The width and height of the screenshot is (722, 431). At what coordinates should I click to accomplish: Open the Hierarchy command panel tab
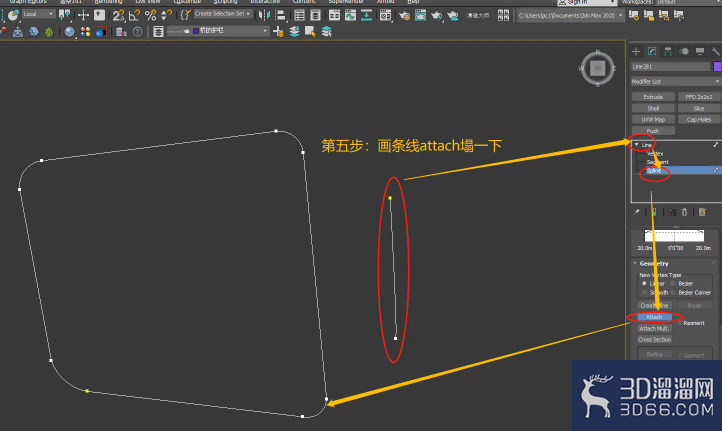[668, 51]
